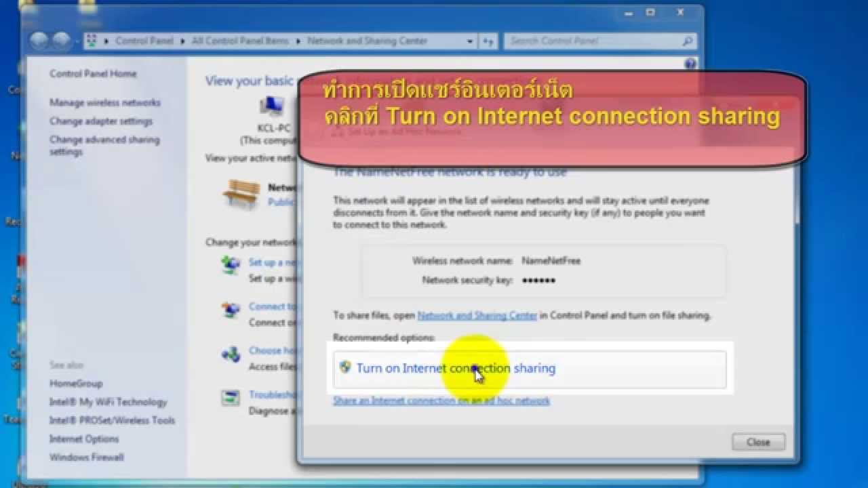Screen dimensions: 868x488
Task: Open the Troubleshoot problems link
Action: 273,394
